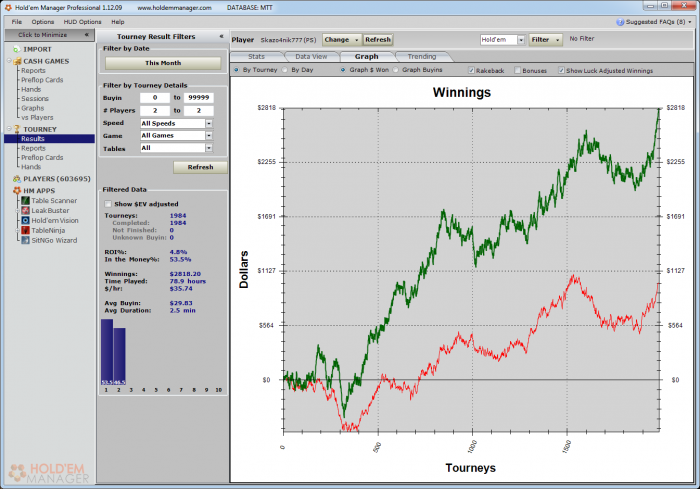The width and height of the screenshot is (700, 489).
Task: Click the Import icon in sidebar
Action: click(17, 49)
